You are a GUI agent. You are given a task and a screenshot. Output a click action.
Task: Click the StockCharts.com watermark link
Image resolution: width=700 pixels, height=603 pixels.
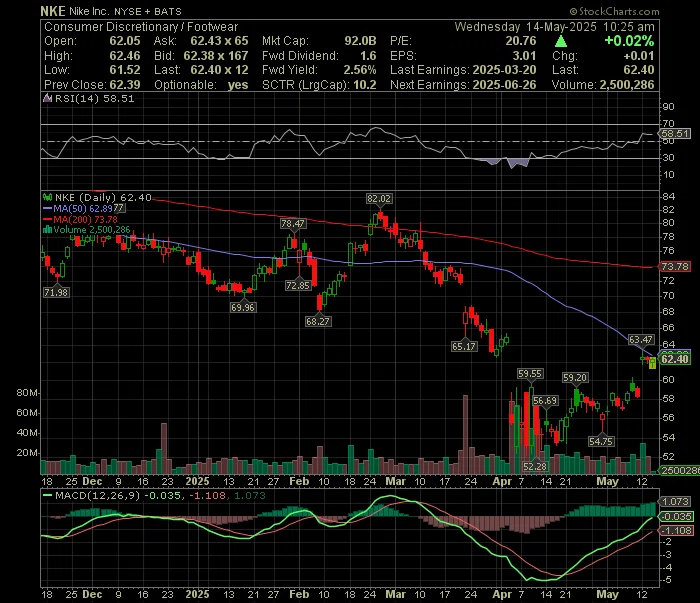[614, 11]
